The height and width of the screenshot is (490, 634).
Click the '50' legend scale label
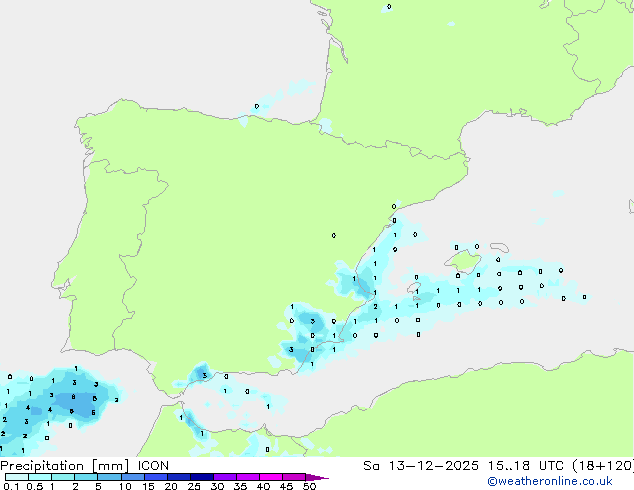309,486
